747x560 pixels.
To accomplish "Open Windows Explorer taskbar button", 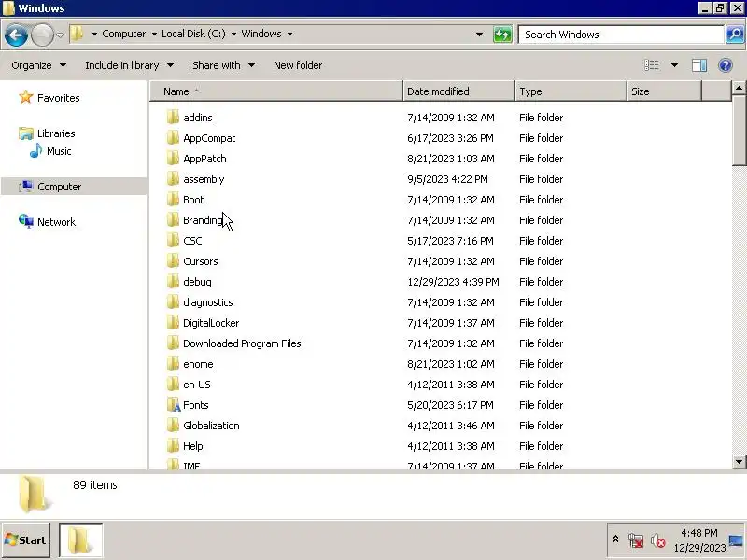I will 80,540.
